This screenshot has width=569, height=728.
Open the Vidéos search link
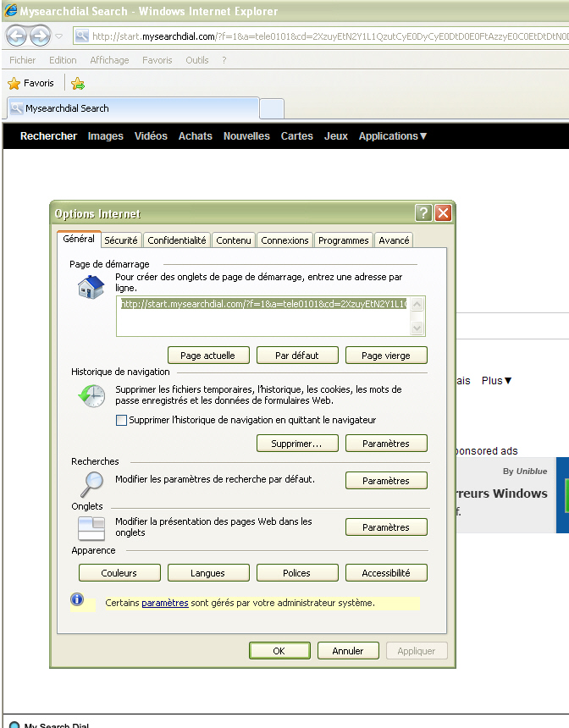click(x=151, y=136)
